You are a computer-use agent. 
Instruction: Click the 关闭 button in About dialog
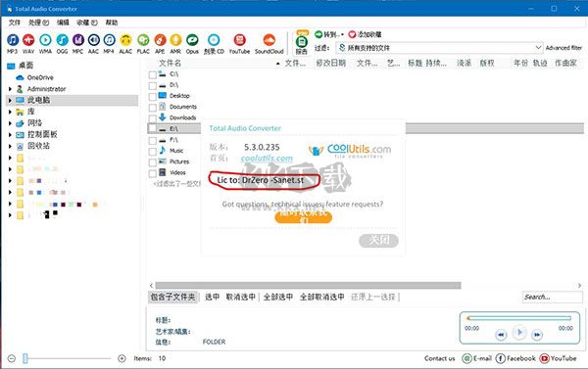pos(378,240)
